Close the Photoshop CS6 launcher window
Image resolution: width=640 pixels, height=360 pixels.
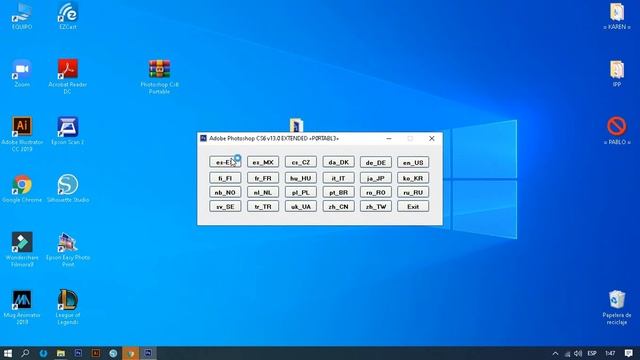pos(431,139)
